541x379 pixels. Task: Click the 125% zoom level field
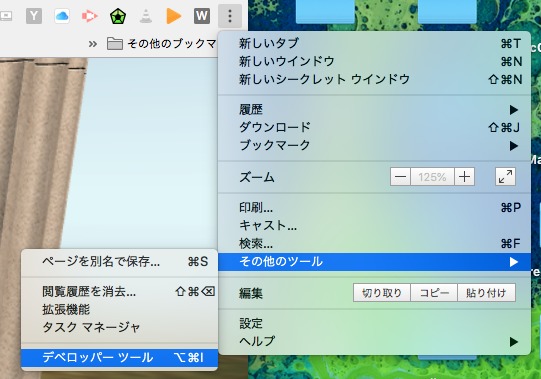432,177
